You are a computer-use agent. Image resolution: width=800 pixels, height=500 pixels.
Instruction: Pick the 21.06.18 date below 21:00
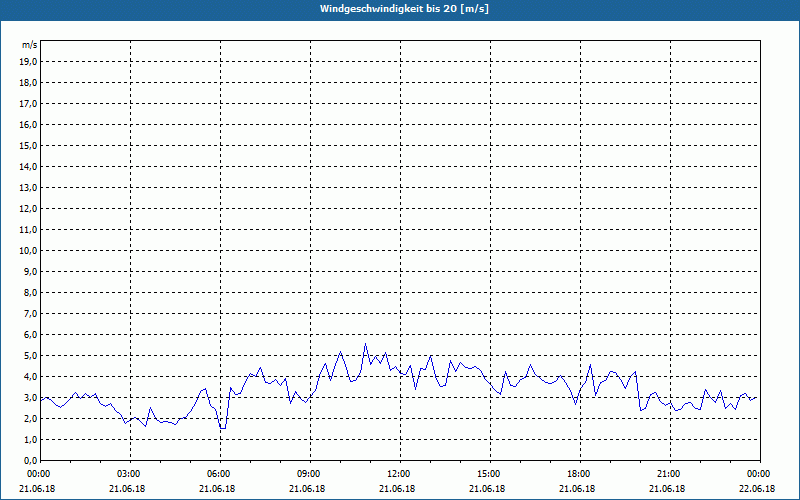point(668,488)
